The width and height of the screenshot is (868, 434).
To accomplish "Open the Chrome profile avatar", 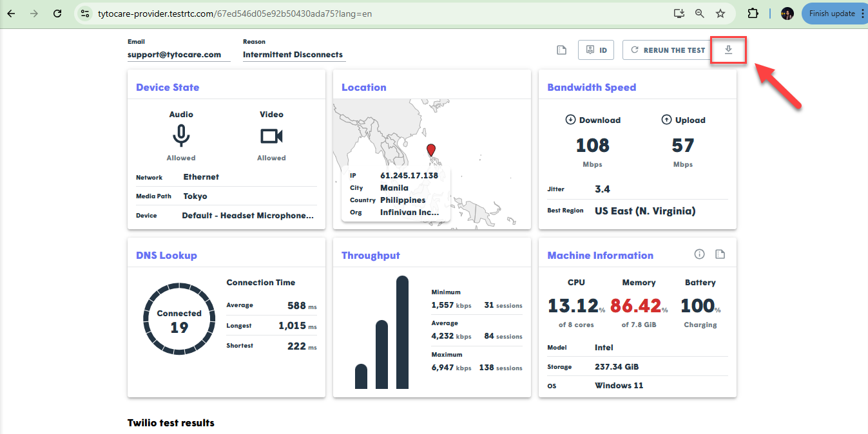I will click(787, 13).
